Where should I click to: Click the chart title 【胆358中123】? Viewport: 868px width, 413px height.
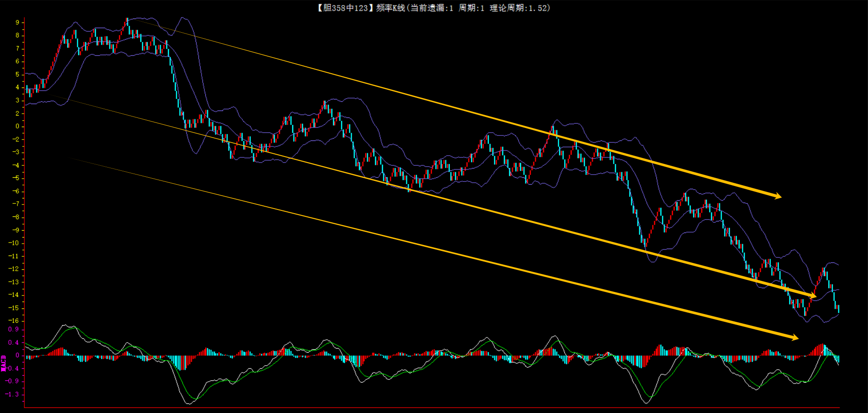tap(344, 8)
